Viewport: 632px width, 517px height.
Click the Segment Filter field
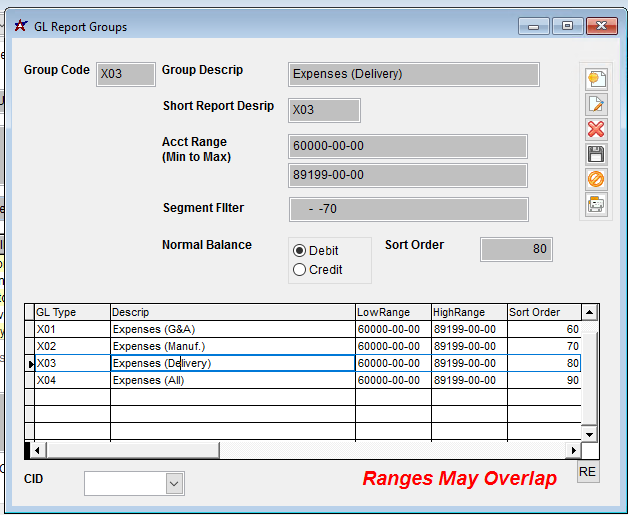(407, 209)
